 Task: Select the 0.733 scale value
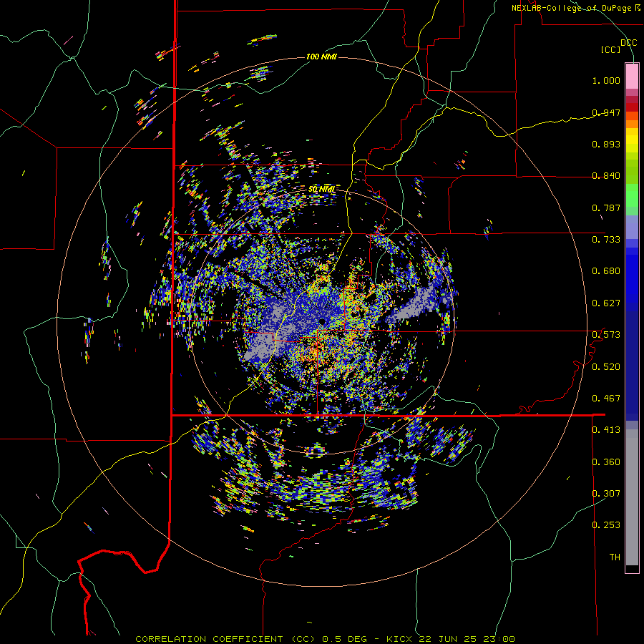point(606,240)
